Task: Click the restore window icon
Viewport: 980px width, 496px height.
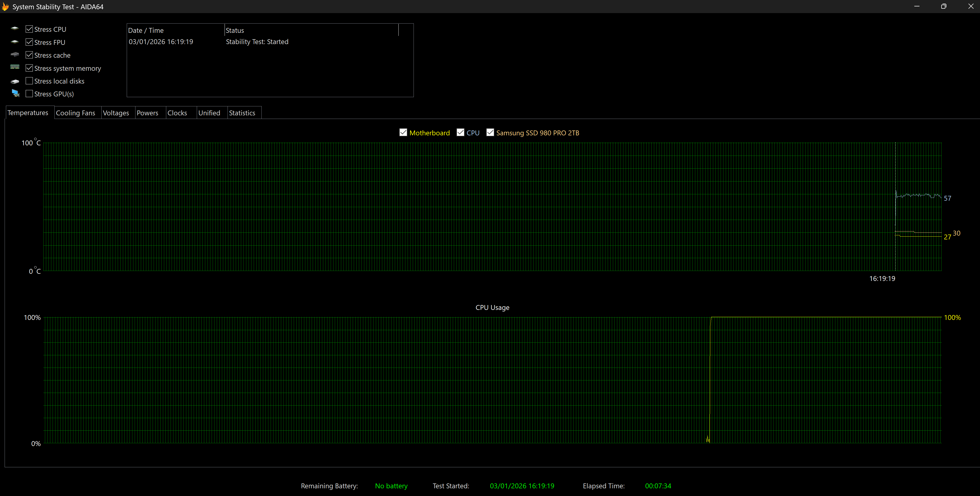Action: [x=944, y=6]
